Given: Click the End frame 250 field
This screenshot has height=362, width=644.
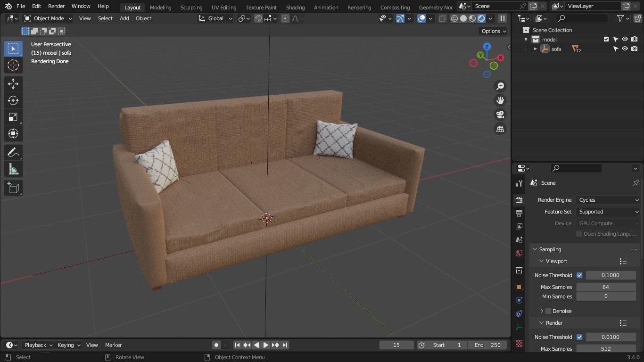Looking at the screenshot, I should coord(487,345).
